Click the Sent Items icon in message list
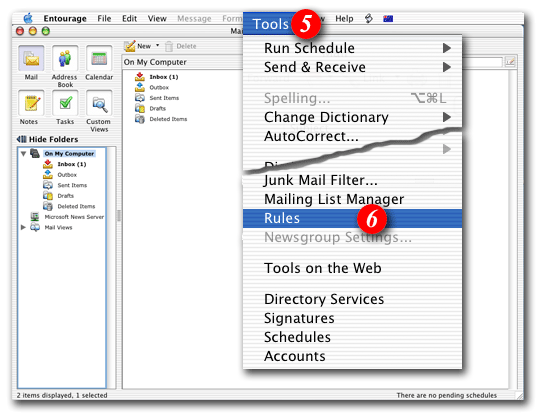 coord(140,98)
